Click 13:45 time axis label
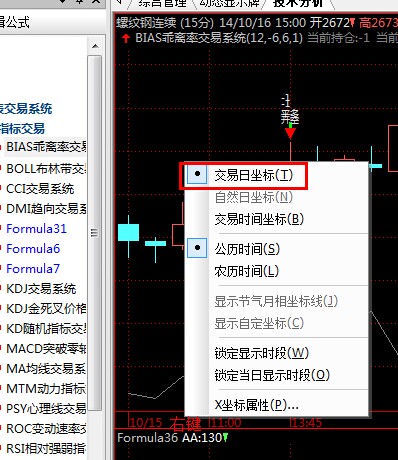 click(306, 423)
